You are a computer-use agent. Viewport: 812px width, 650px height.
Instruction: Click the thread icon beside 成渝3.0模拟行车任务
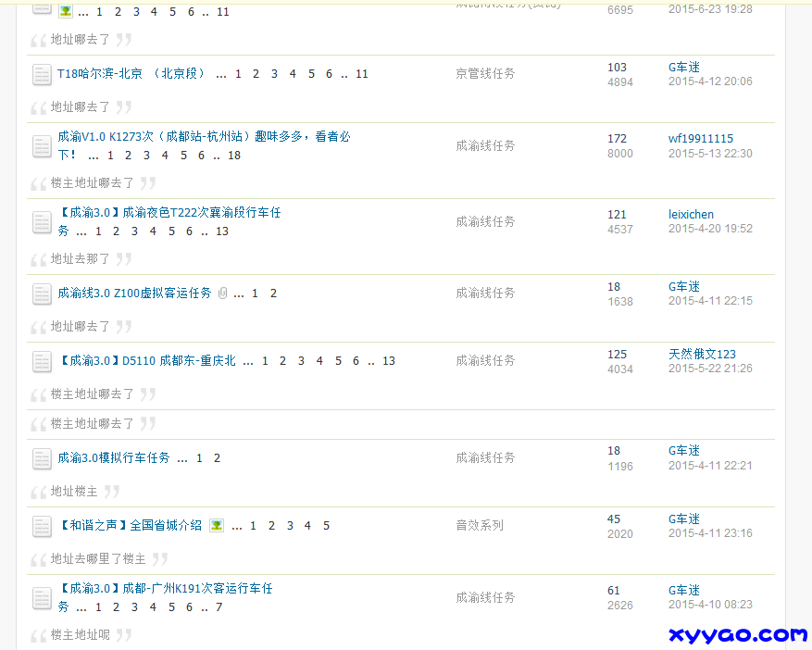click(x=41, y=458)
